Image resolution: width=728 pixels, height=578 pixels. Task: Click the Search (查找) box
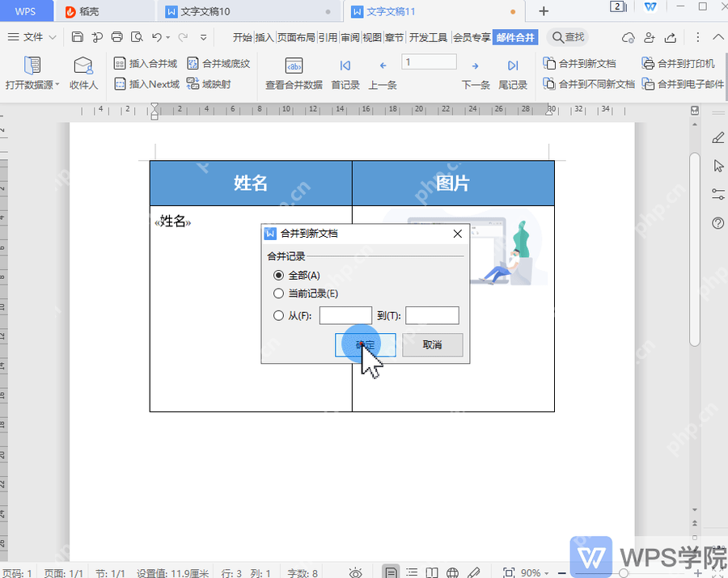click(568, 37)
